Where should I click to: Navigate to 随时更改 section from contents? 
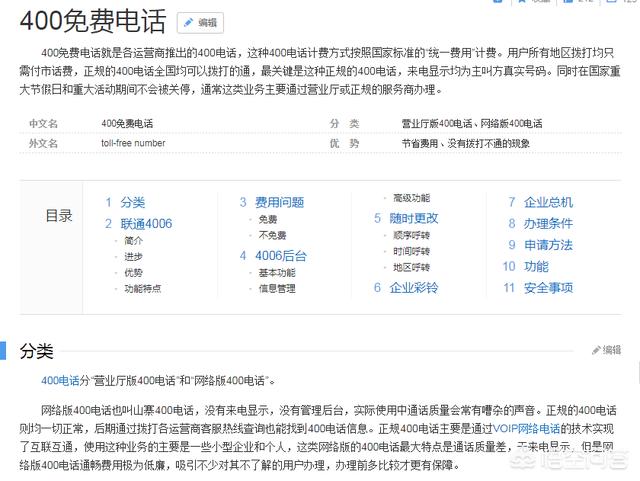[x=414, y=218]
